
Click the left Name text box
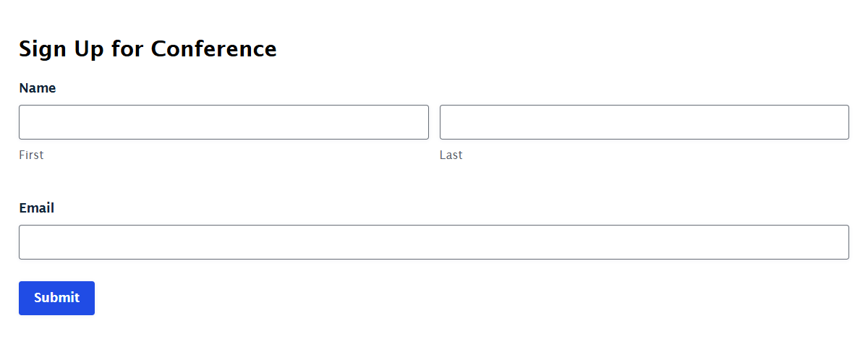click(x=224, y=122)
